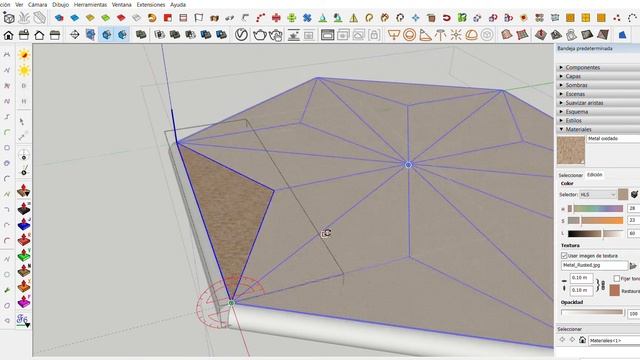
Task: Click the materials home icon
Action: pyautogui.click(x=582, y=340)
